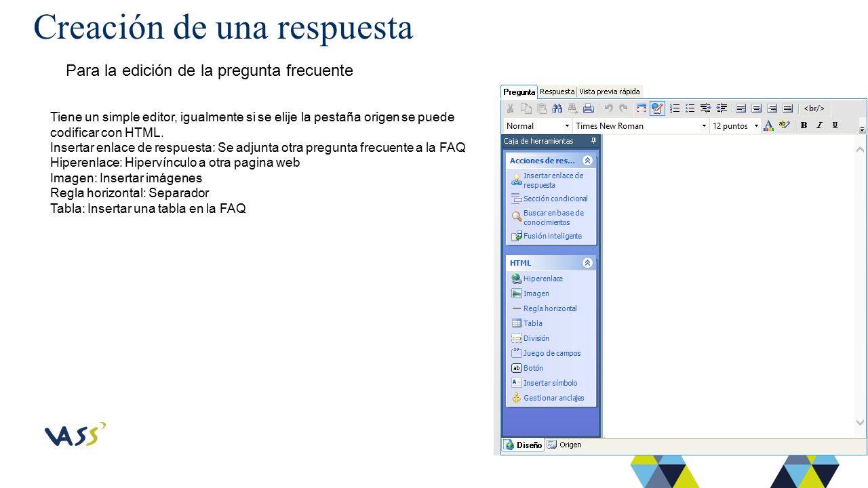Image resolution: width=868 pixels, height=488 pixels.
Task: Center align the text
Action: (x=756, y=108)
